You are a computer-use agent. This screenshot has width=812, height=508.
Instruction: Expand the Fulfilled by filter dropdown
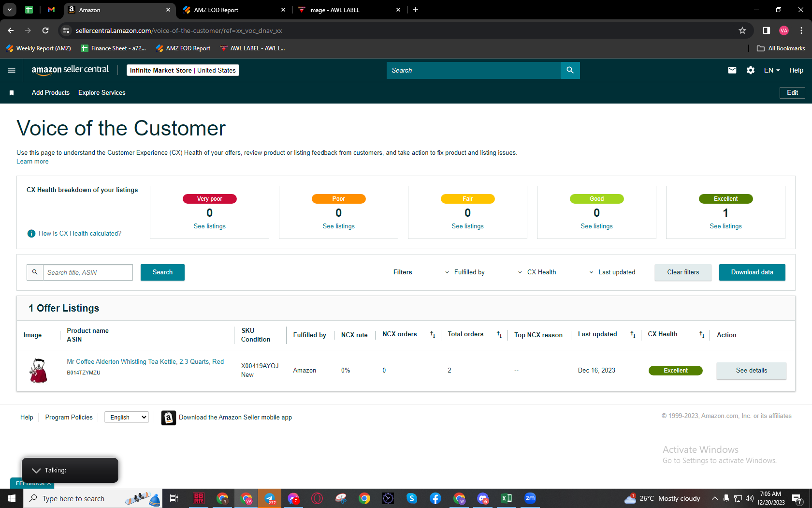pos(464,272)
